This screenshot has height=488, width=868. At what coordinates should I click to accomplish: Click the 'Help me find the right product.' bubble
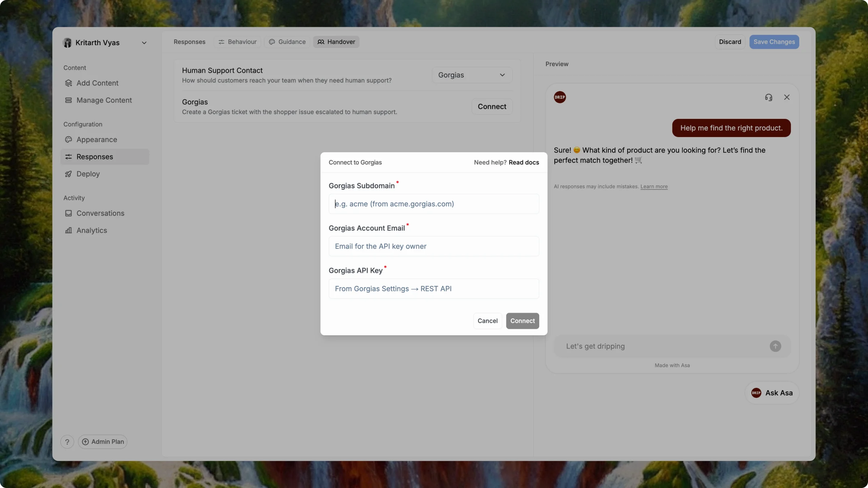coord(731,128)
